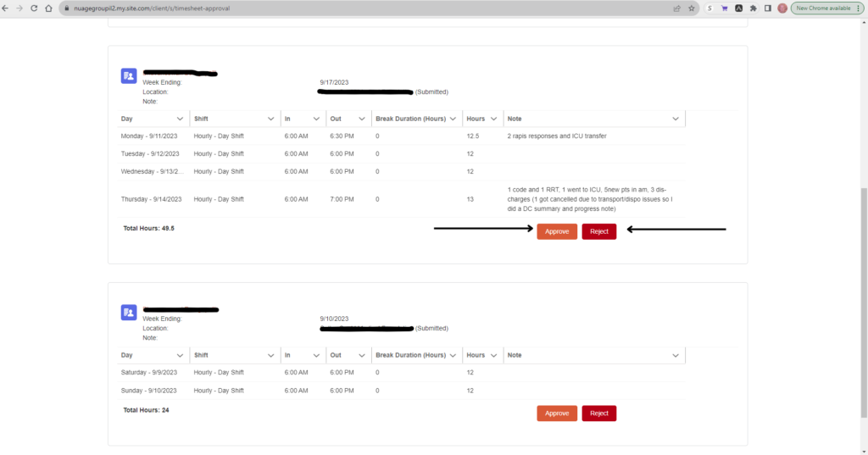This screenshot has height=455, width=868.
Task: Open the browser profile avatar
Action: 782,8
